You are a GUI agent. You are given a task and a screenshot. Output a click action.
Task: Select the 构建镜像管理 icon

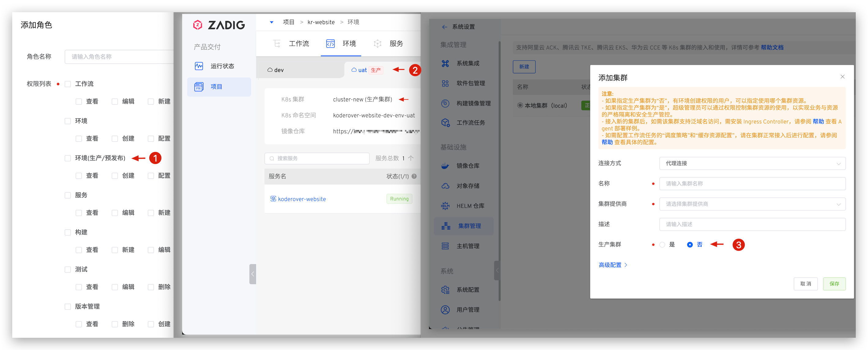[445, 103]
